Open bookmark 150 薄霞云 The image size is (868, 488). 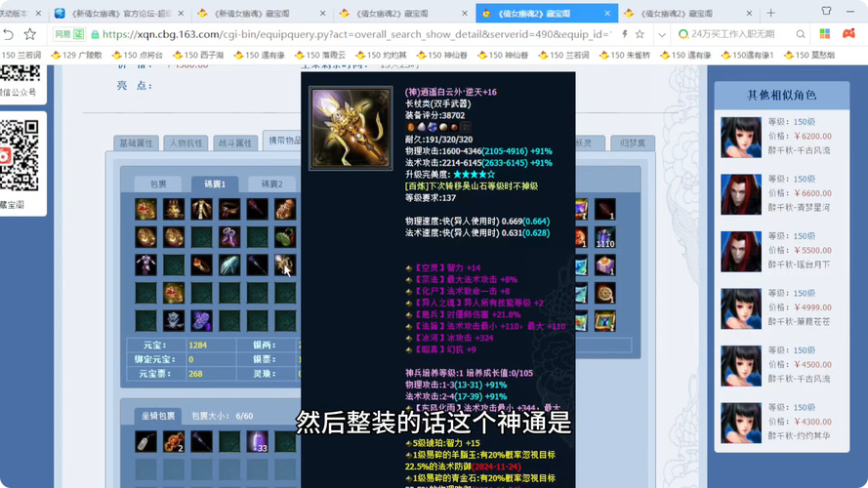point(320,55)
